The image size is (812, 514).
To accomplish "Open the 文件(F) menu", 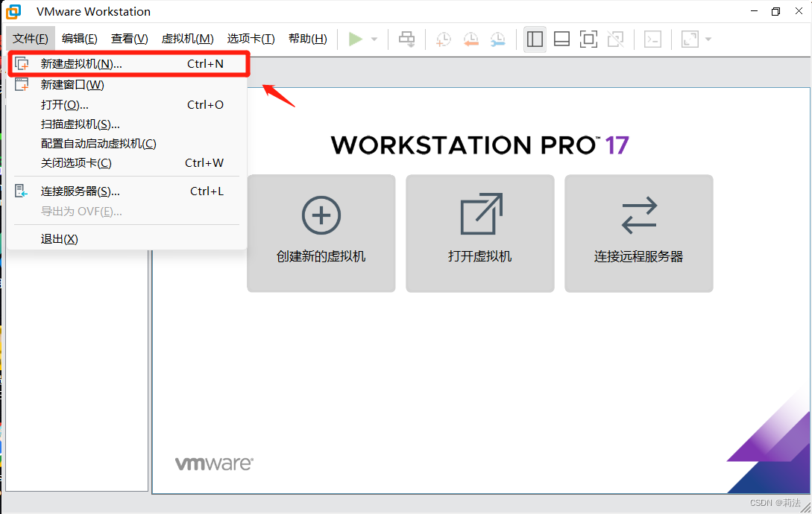I will coord(30,39).
